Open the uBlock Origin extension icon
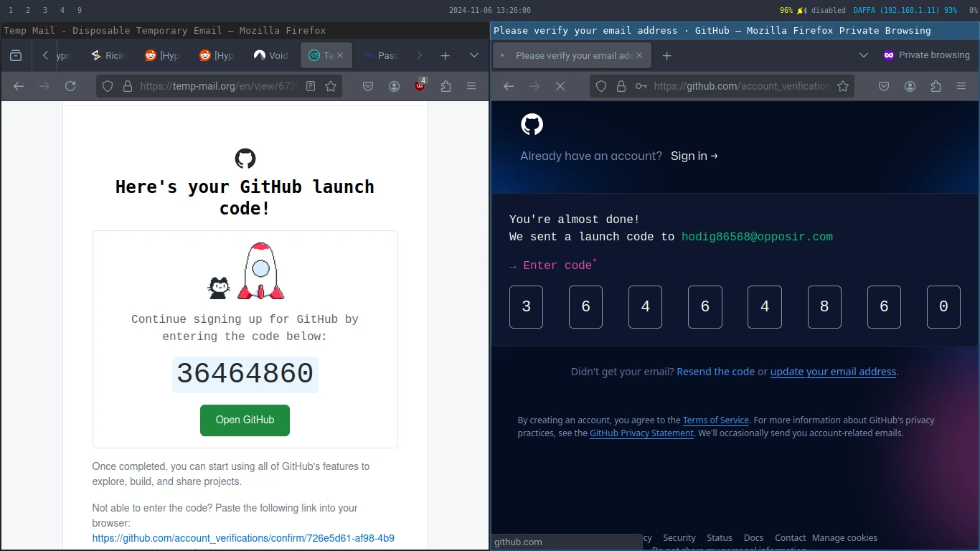 [420, 85]
